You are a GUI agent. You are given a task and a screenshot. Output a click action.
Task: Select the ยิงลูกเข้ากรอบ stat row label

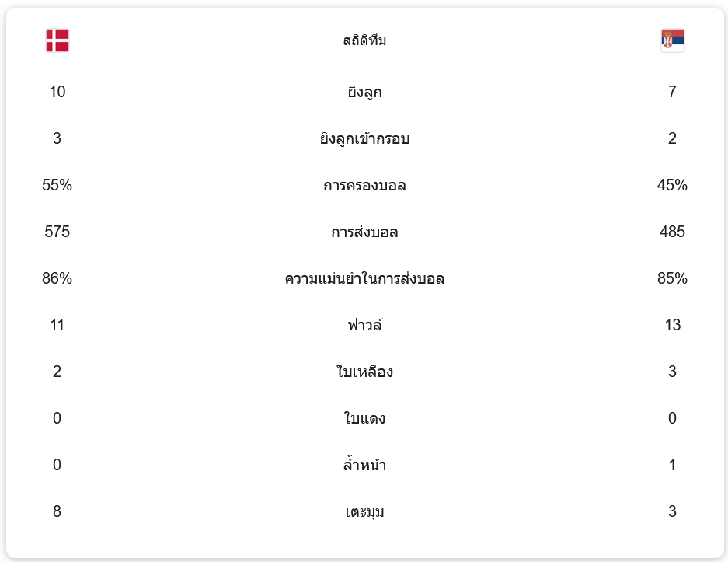[364, 139]
